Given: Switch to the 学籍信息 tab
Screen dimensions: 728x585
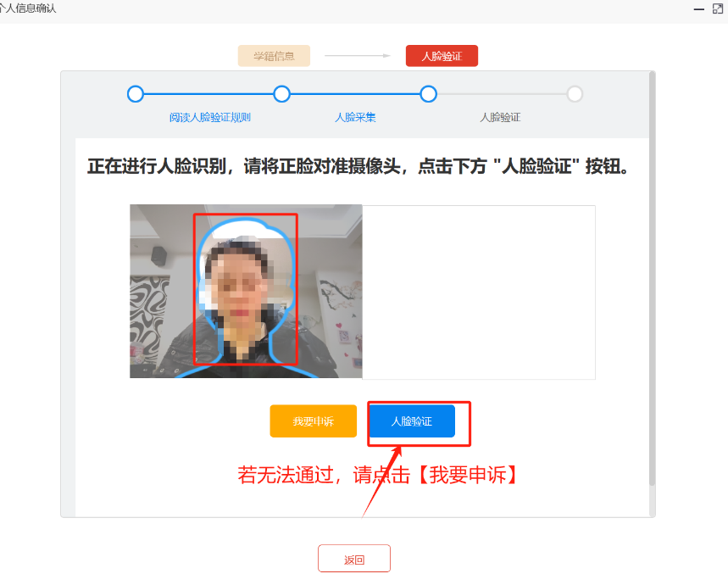Looking at the screenshot, I should 274,56.
